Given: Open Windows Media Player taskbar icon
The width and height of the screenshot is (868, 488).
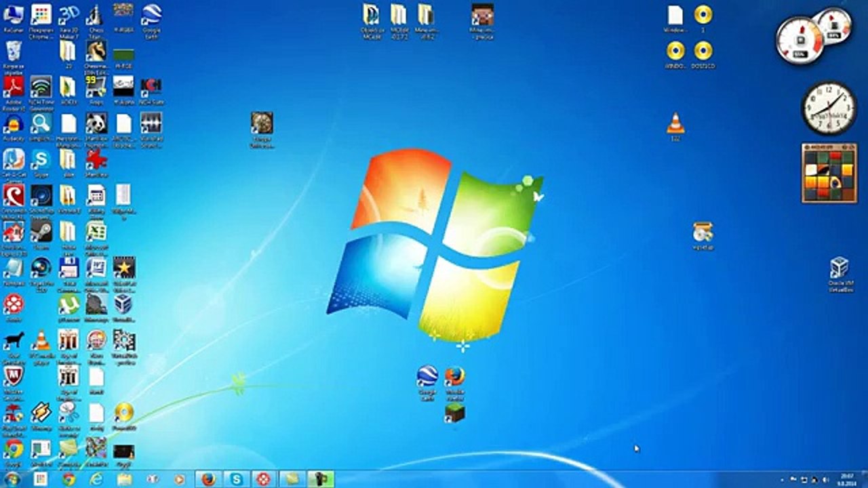Looking at the screenshot, I should point(180,479).
